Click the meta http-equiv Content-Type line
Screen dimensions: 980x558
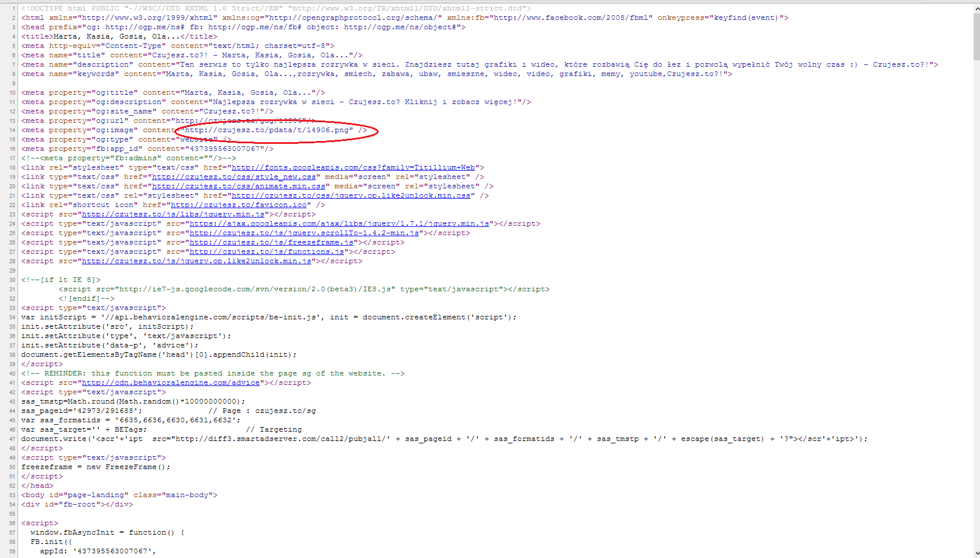coord(178,46)
